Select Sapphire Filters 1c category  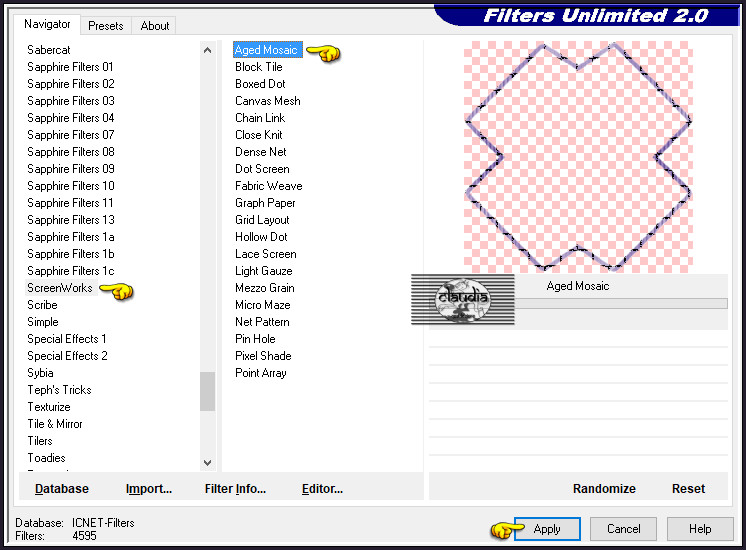click(x=70, y=271)
